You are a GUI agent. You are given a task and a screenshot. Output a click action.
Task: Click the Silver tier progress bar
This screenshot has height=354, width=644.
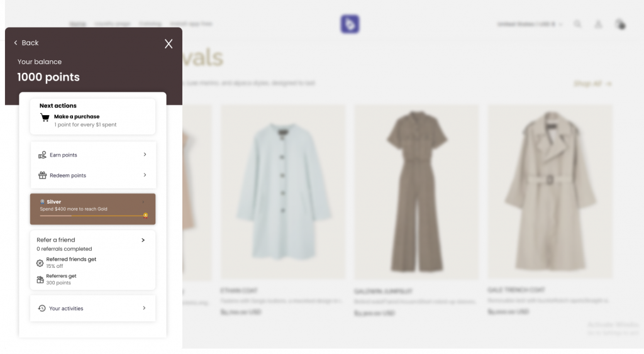92,215
